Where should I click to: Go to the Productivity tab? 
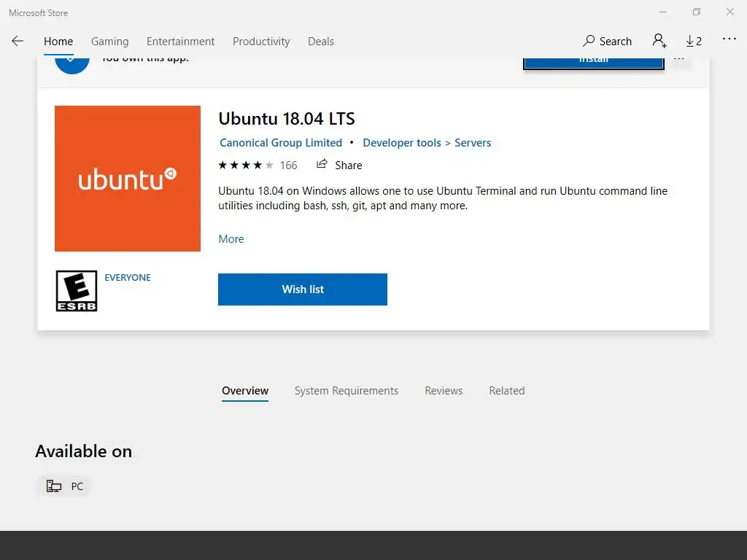[x=261, y=42]
